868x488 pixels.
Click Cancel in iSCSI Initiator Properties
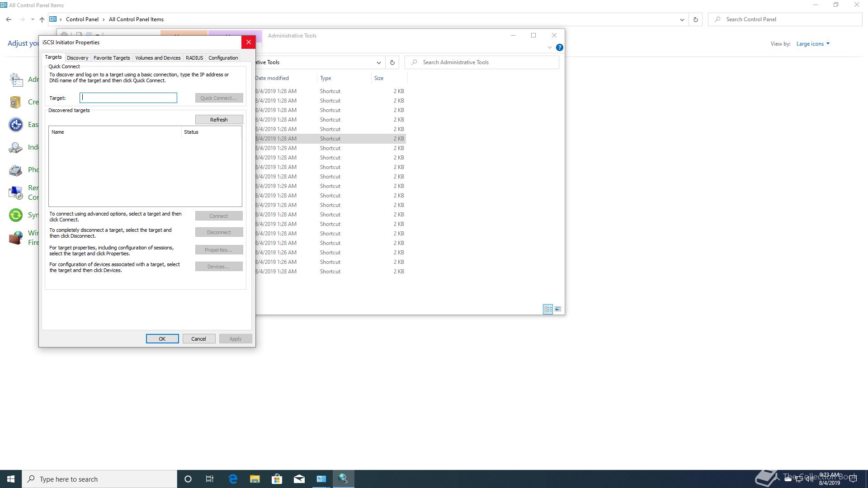pyautogui.click(x=198, y=339)
